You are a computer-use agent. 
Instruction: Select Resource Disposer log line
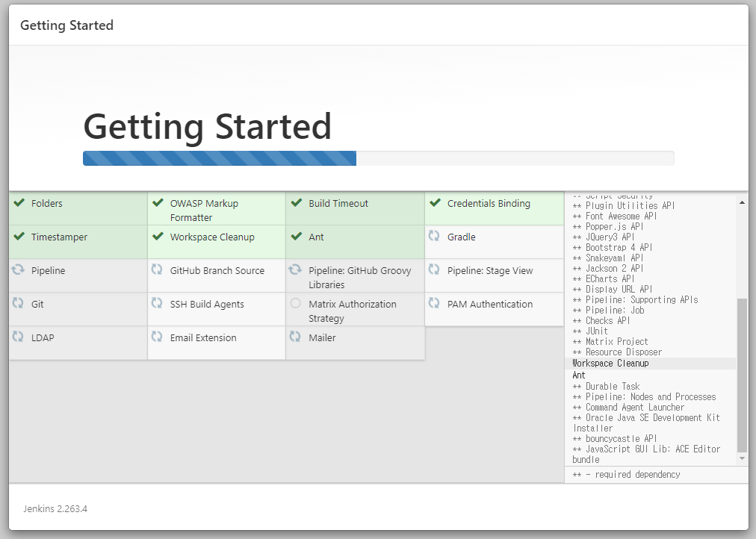click(x=617, y=352)
